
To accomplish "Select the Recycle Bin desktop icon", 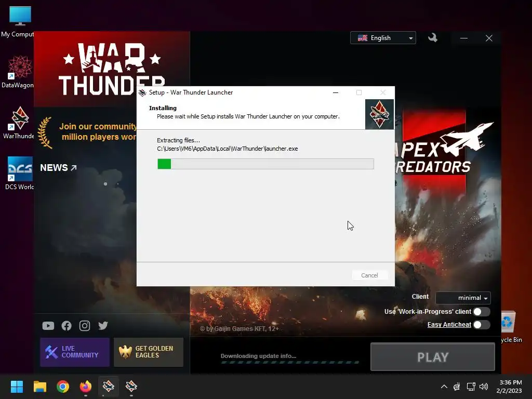I will [x=511, y=326].
